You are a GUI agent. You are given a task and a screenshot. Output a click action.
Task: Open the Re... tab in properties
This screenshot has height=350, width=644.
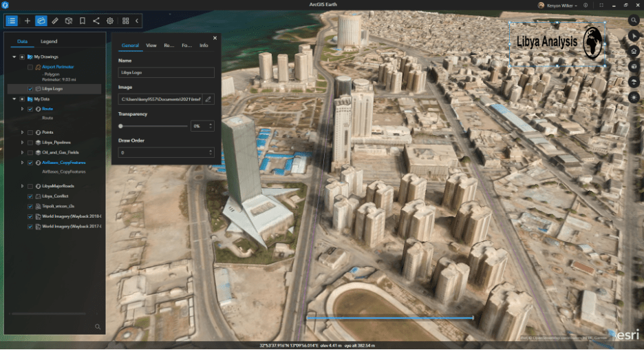pyautogui.click(x=169, y=45)
